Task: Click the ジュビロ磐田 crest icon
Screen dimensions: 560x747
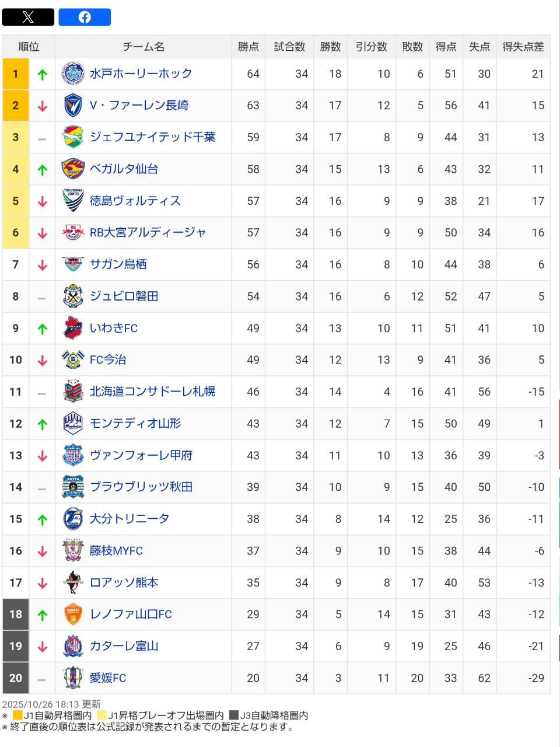Action: click(x=73, y=296)
